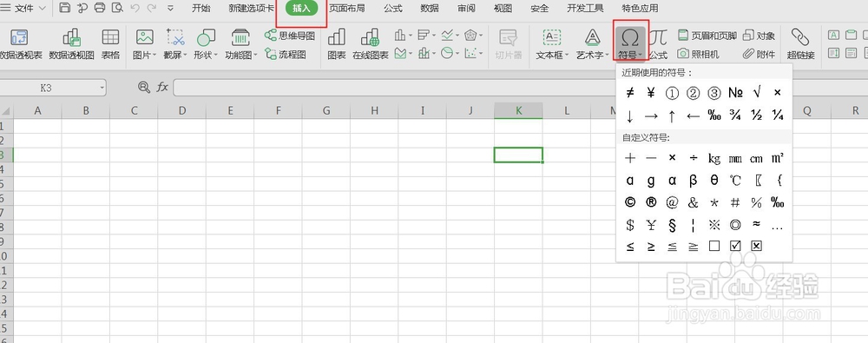Click more symbols … ellipsis entry

click(777, 227)
